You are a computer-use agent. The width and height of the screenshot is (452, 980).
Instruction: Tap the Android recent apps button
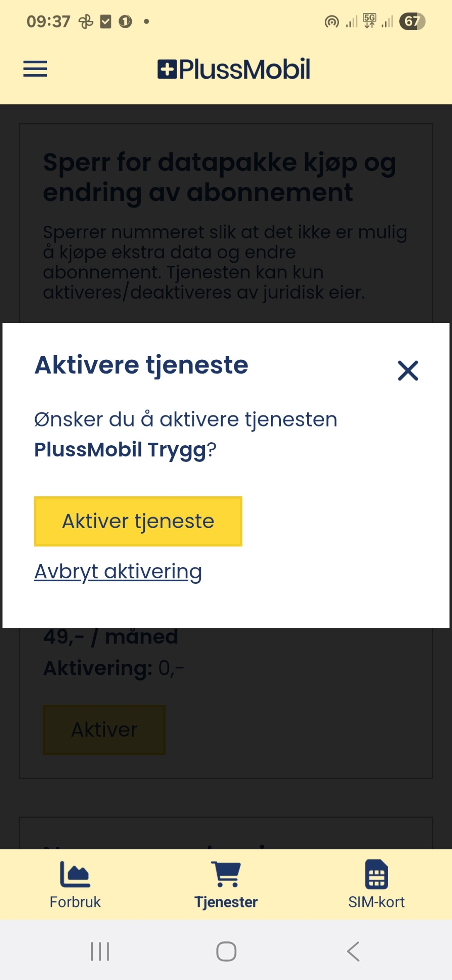click(x=100, y=951)
